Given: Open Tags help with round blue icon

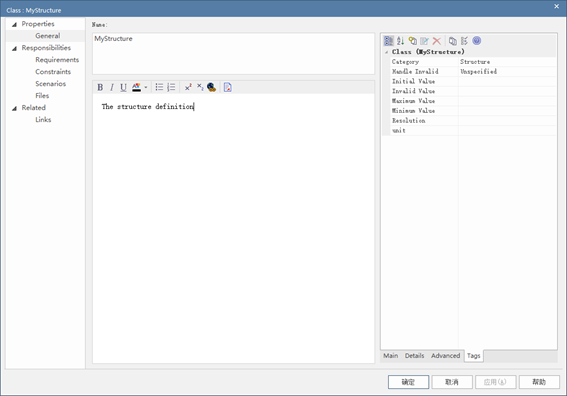Looking at the screenshot, I should 477,41.
